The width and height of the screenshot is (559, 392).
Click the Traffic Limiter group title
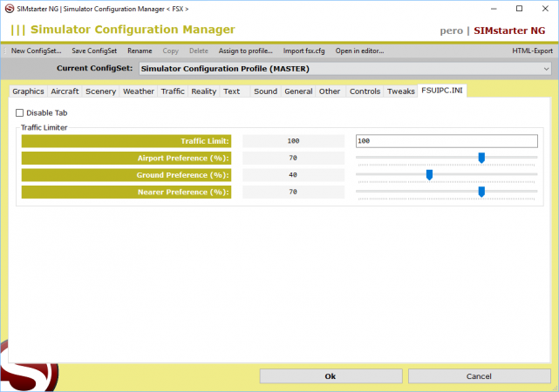point(44,127)
